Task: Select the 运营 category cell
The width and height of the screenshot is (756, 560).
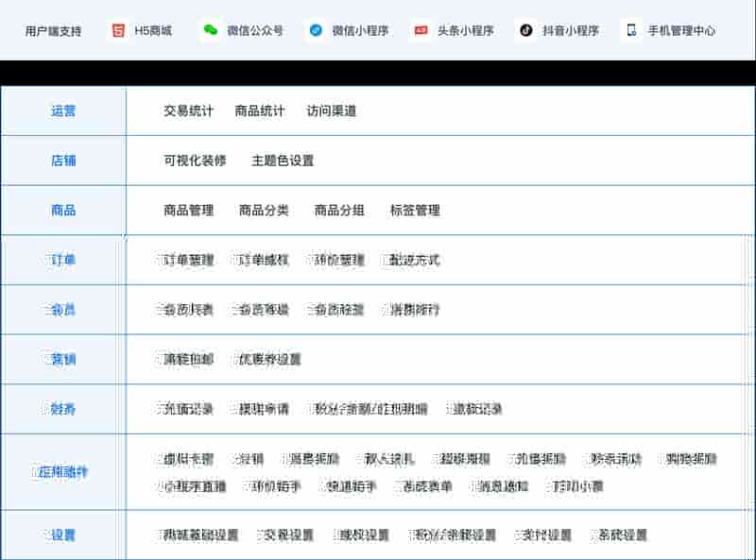Action: pos(63,110)
